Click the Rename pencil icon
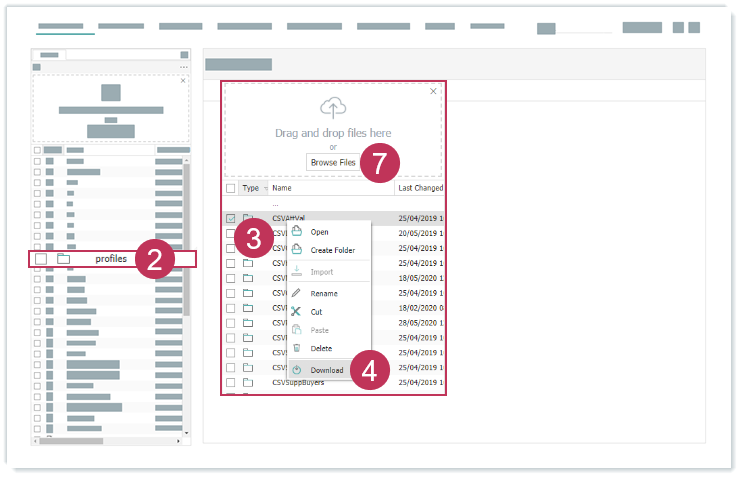The width and height of the screenshot is (741, 478). (x=296, y=293)
